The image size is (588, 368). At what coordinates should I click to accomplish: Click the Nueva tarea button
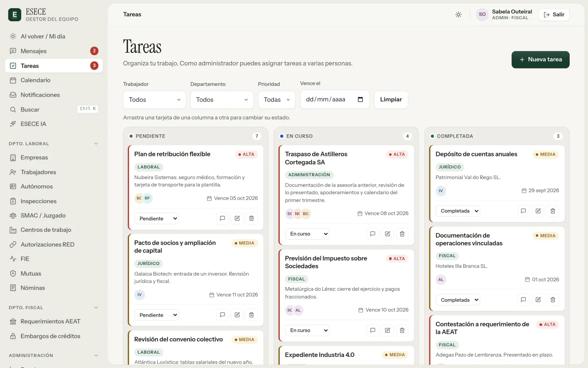pos(541,60)
